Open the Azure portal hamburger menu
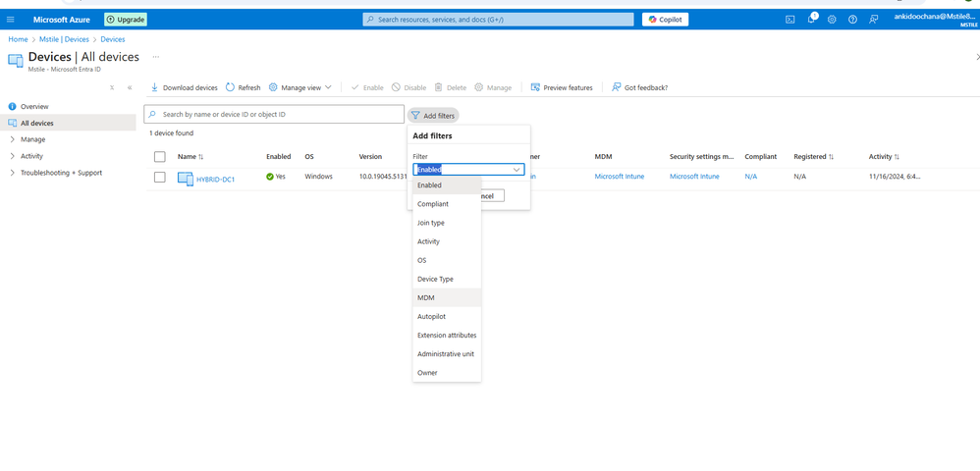This screenshot has height=471, width=980. point(10,20)
